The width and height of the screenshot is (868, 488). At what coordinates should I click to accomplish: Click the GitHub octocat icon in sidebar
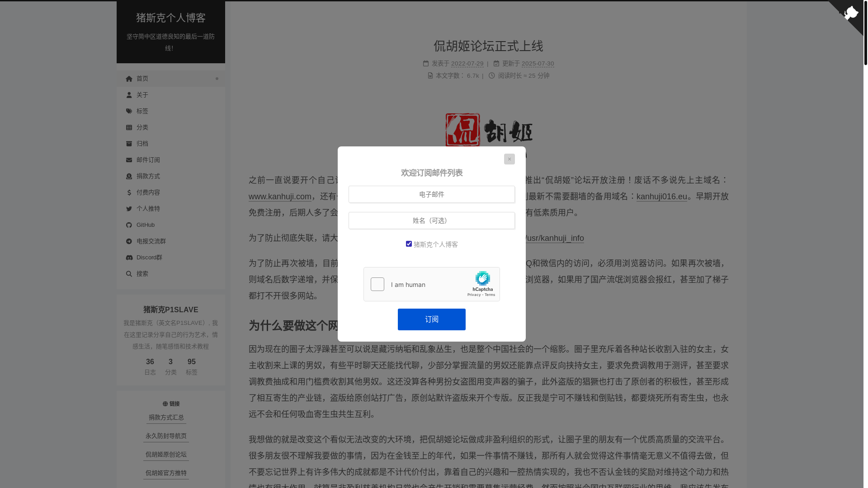(129, 225)
